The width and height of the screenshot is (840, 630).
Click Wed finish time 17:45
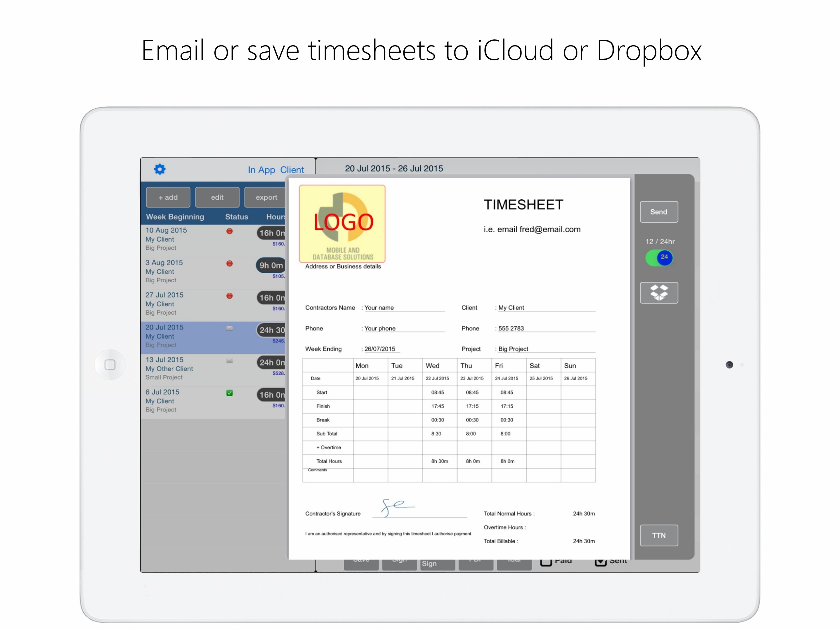tap(437, 406)
